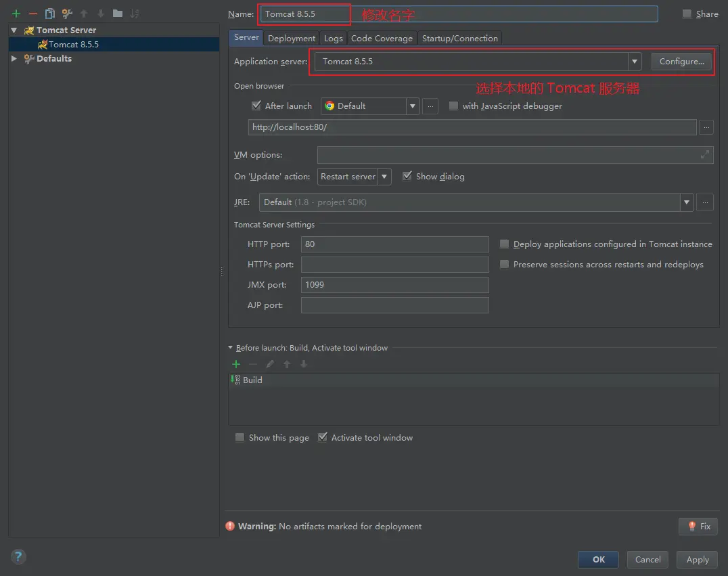Toggle the Share checkbox

pyautogui.click(x=687, y=14)
